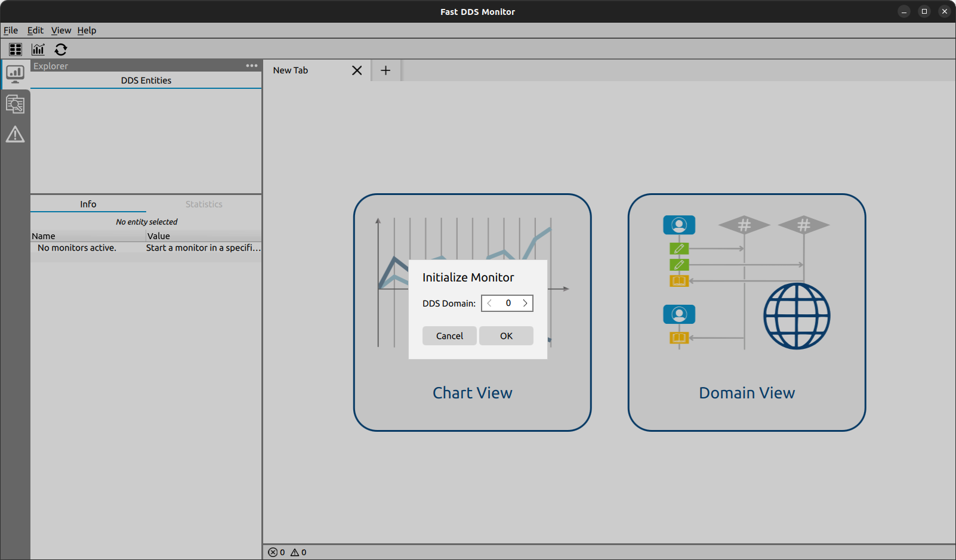Select the DDS Entities tab
Screen dimensions: 956x560
pyautogui.click(x=146, y=81)
